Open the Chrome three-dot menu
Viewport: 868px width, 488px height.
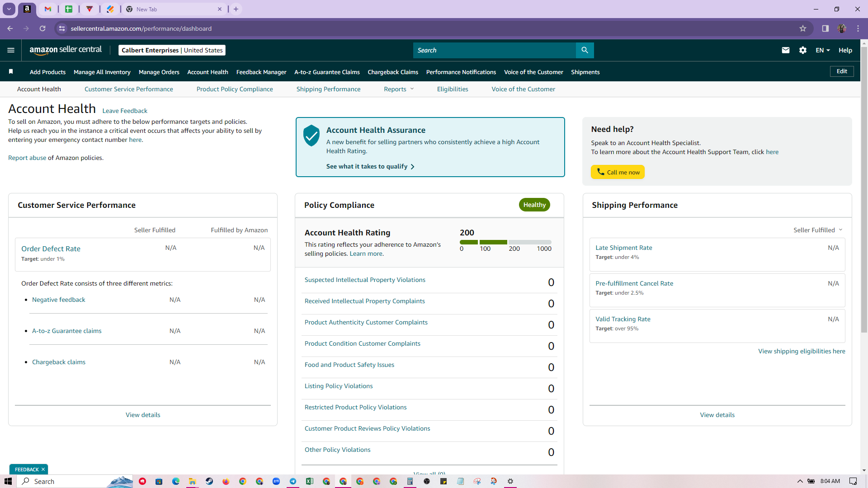click(858, 28)
